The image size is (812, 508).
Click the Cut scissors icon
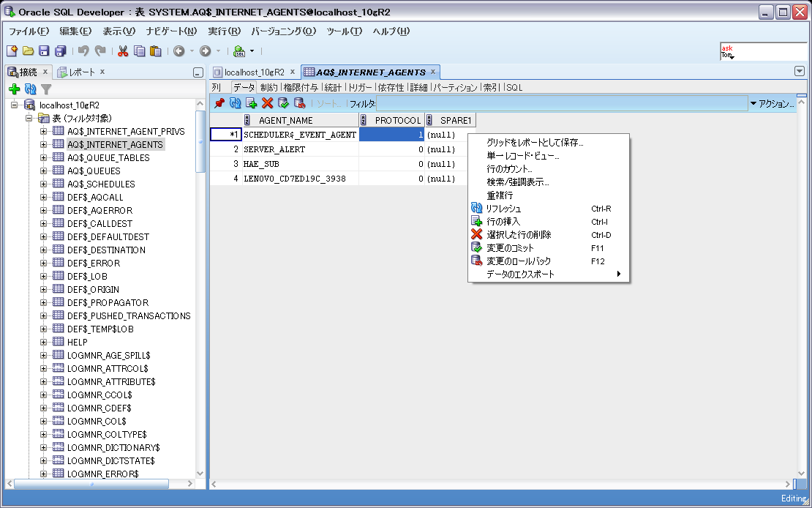(123, 51)
